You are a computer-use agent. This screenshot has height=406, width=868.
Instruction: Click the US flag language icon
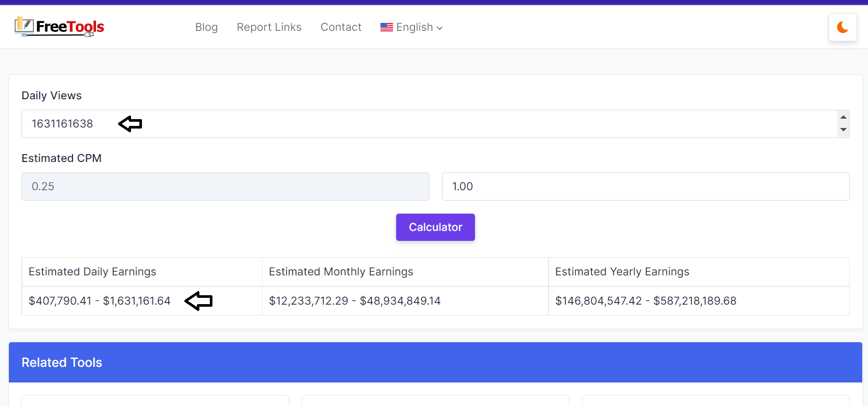386,27
